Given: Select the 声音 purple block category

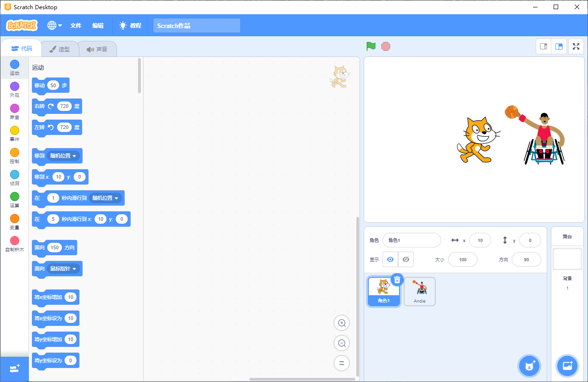Looking at the screenshot, I should pos(15,112).
